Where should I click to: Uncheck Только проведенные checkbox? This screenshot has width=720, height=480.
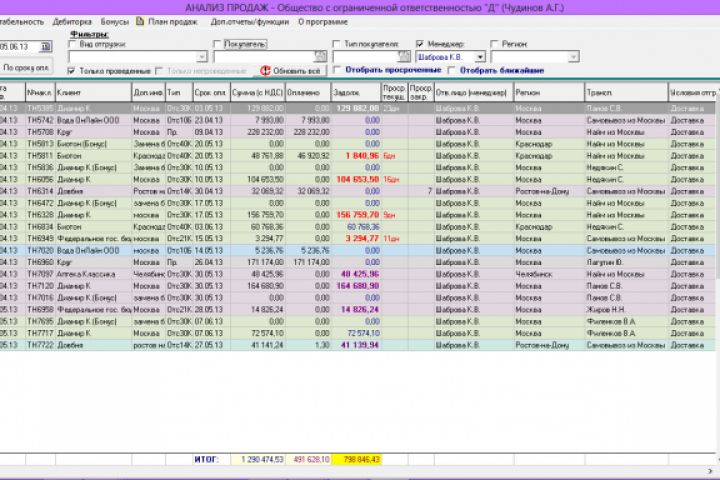tap(71, 71)
